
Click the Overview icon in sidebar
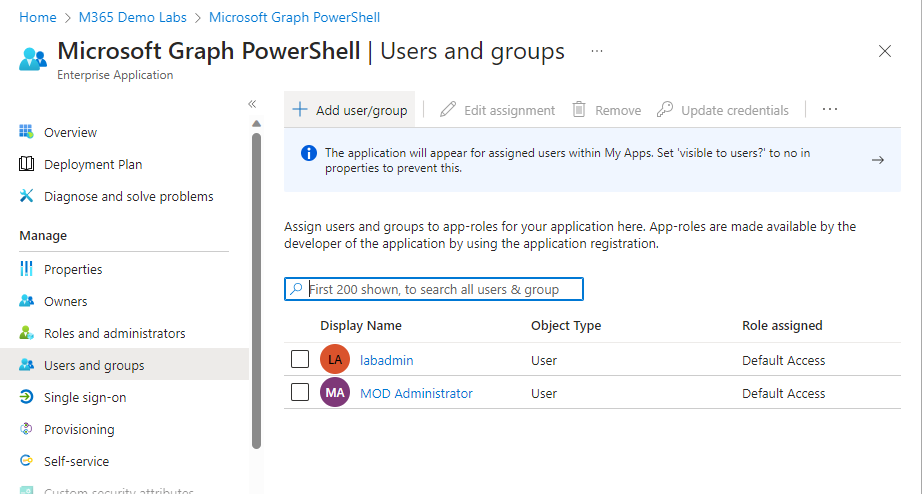click(x=27, y=132)
